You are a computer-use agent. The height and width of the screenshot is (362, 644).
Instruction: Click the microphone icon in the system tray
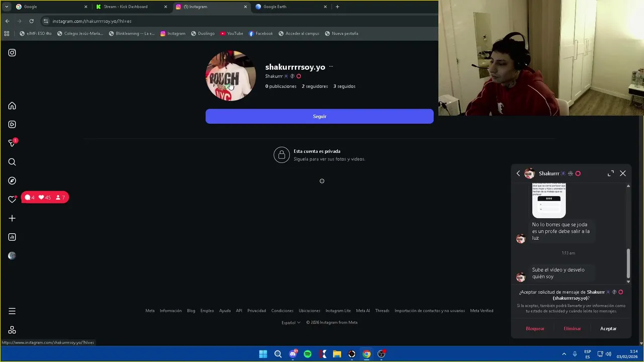pos(575,354)
